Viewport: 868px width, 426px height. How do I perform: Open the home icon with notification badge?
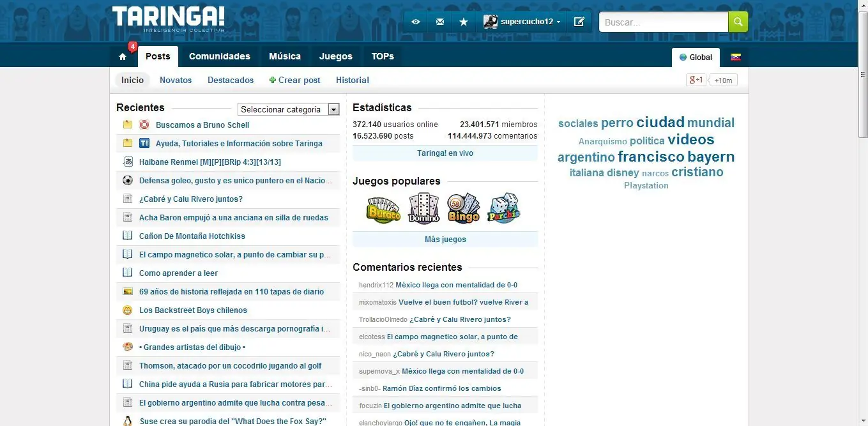pyautogui.click(x=123, y=56)
